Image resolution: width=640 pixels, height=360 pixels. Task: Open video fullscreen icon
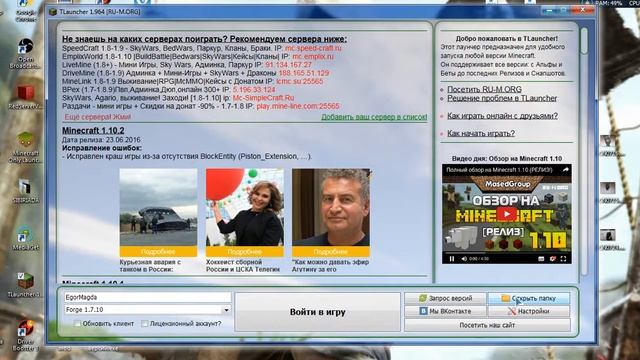coord(563,258)
